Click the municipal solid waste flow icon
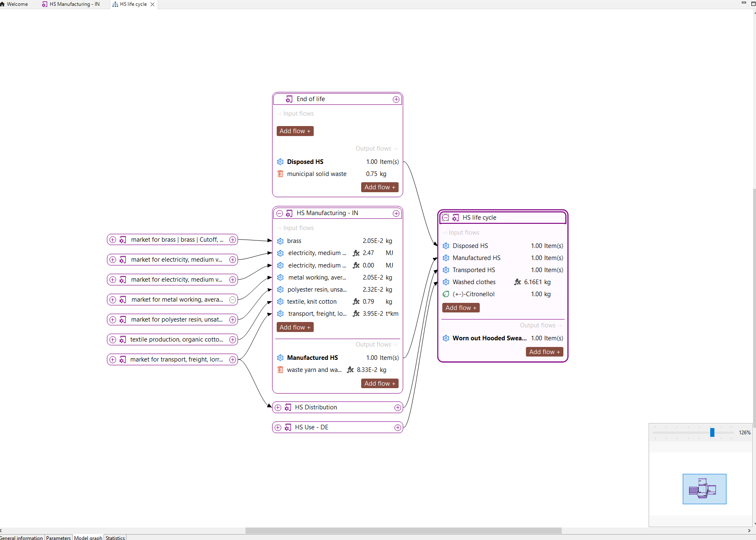Screen dimensions: 756x540 click(280, 174)
